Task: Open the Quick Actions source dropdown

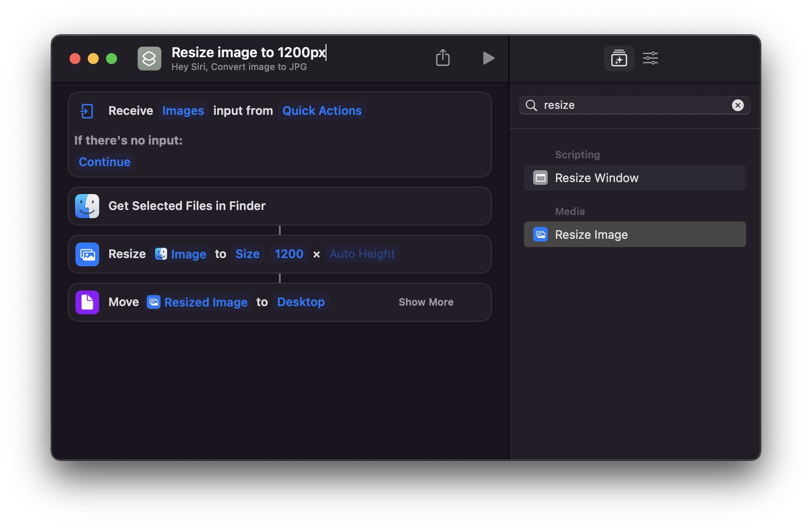Action: [x=322, y=111]
